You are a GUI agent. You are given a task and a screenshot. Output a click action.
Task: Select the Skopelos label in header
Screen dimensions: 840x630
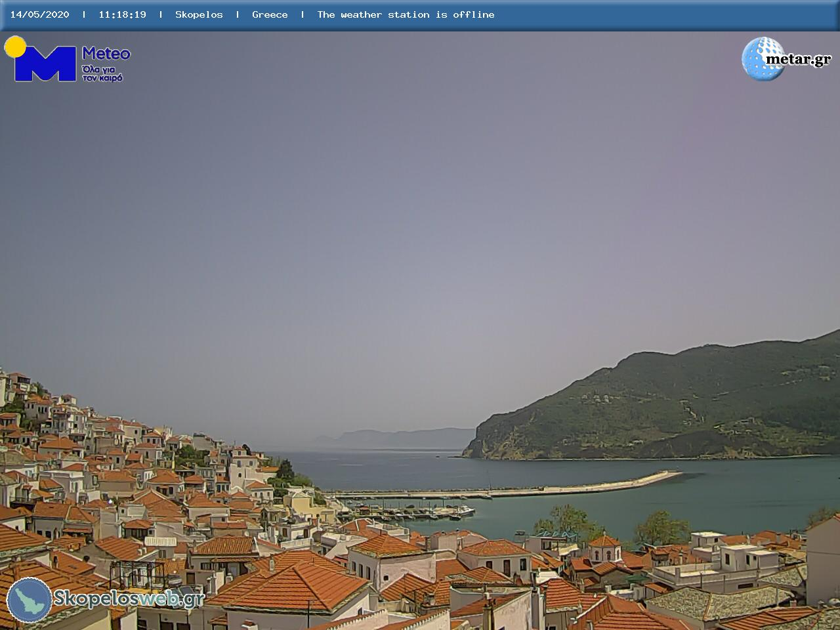(x=199, y=14)
